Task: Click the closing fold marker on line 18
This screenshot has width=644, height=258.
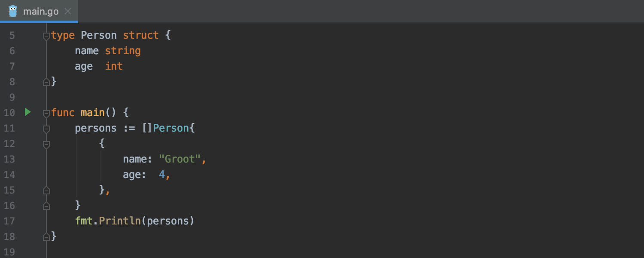Action: click(46, 236)
